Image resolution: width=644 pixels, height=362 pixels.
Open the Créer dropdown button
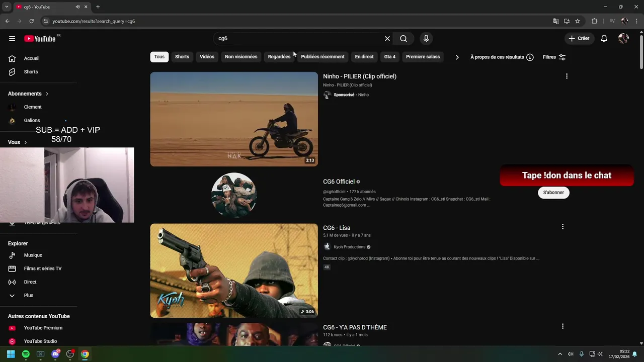click(579, 39)
